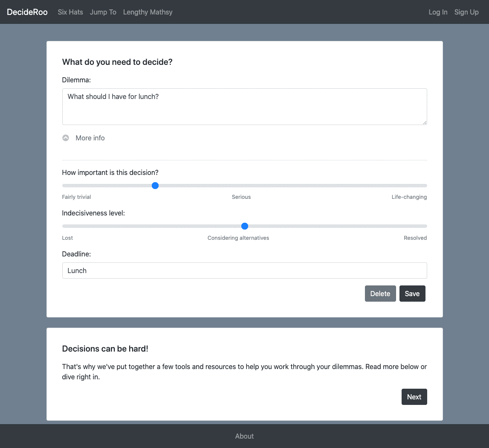The height and width of the screenshot is (448, 489).
Task: Click the importance slider handle
Action: (155, 186)
